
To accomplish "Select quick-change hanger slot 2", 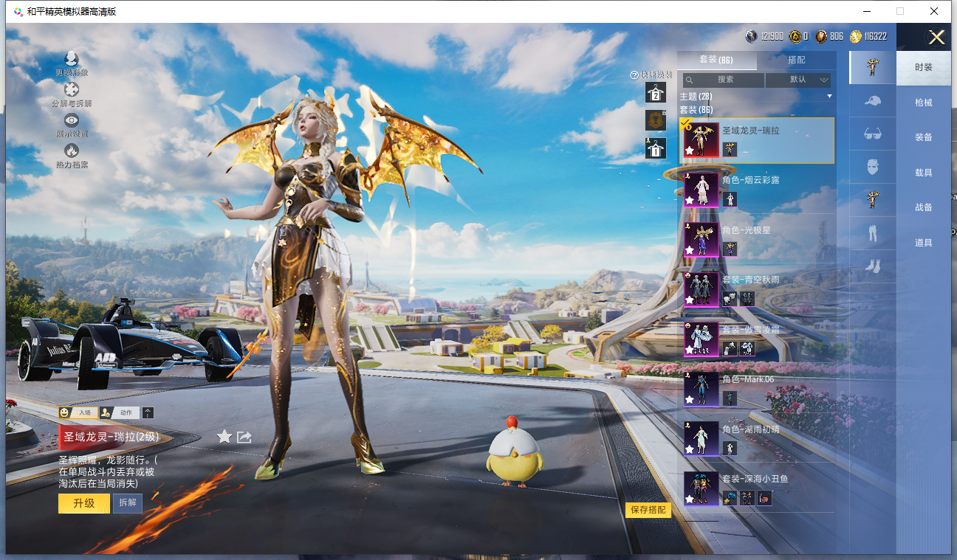I will point(656,93).
